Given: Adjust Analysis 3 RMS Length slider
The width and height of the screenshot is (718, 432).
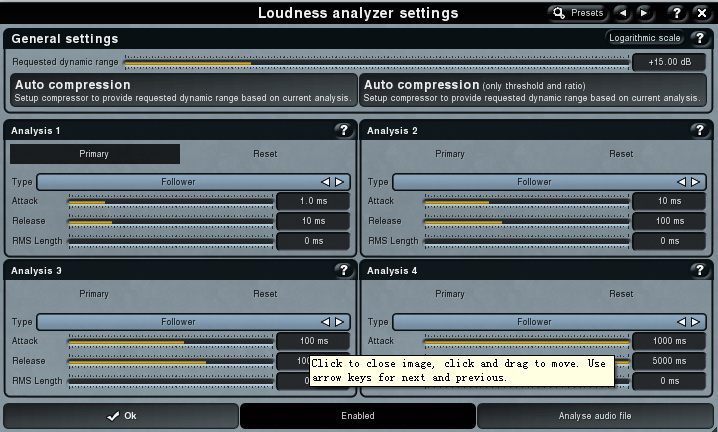Looking at the screenshot, I should click(x=171, y=381).
